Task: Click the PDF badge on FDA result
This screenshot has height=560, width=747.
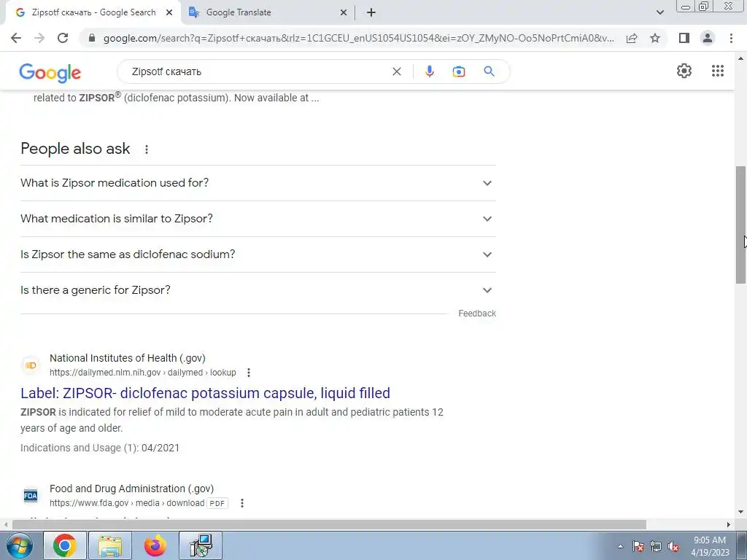Action: tap(217, 503)
